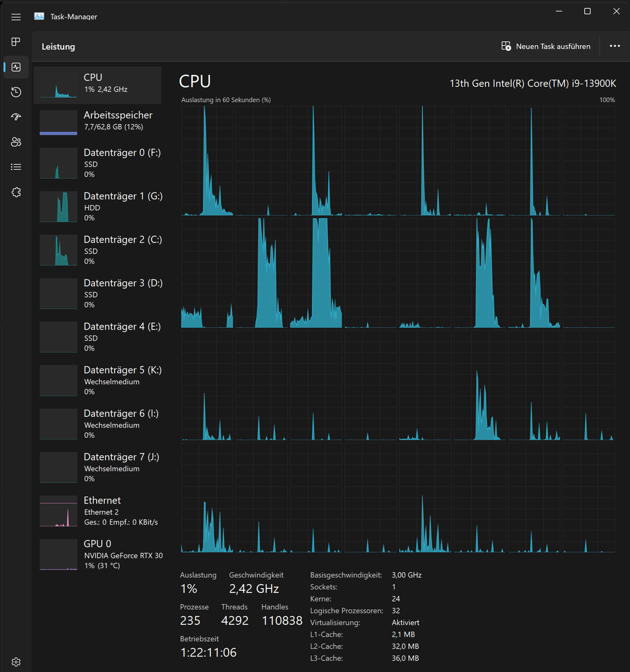630x672 pixels.
Task: Open the Users icon in sidebar
Action: click(x=16, y=142)
